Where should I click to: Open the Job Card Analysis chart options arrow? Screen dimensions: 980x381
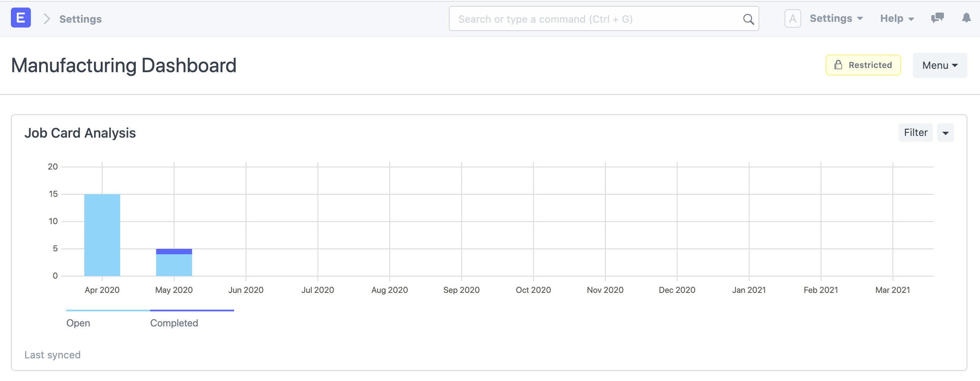946,133
